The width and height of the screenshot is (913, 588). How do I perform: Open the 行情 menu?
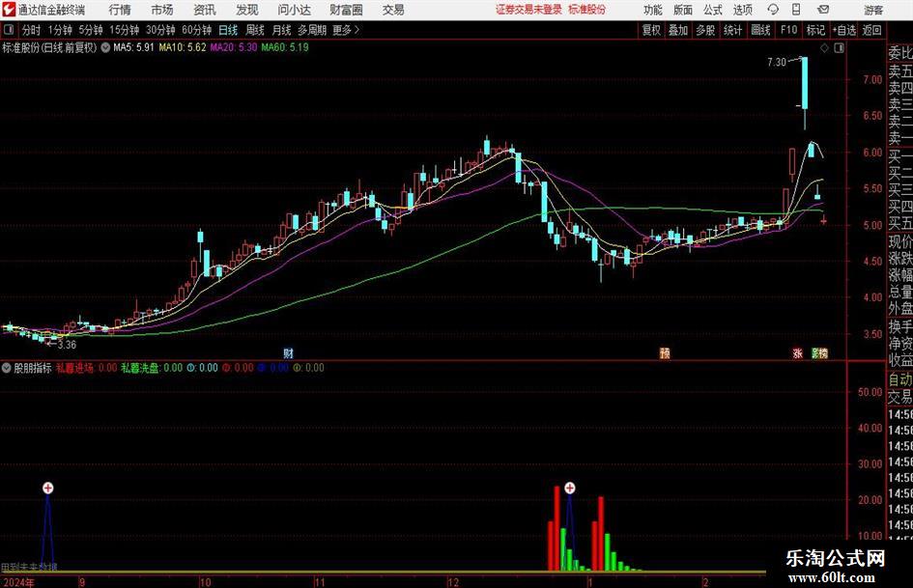120,10
